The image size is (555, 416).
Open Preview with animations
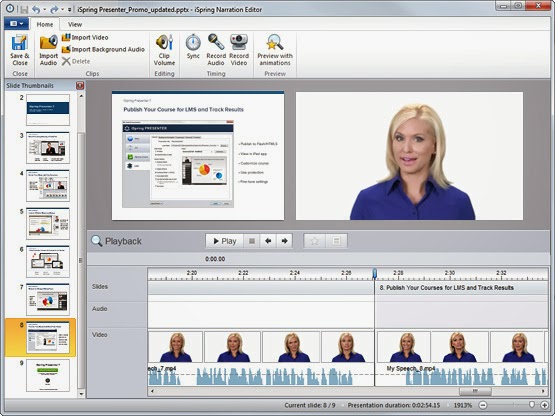pos(275,50)
